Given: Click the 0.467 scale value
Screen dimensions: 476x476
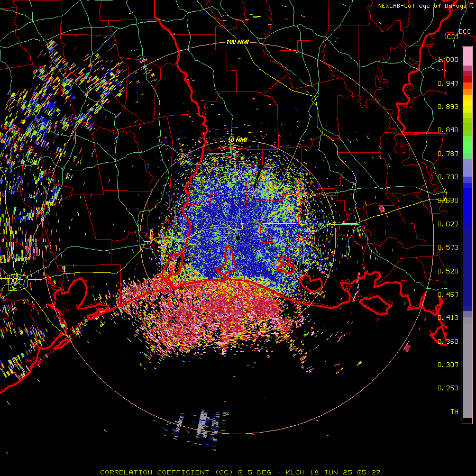Looking at the screenshot, I should pos(448,295).
